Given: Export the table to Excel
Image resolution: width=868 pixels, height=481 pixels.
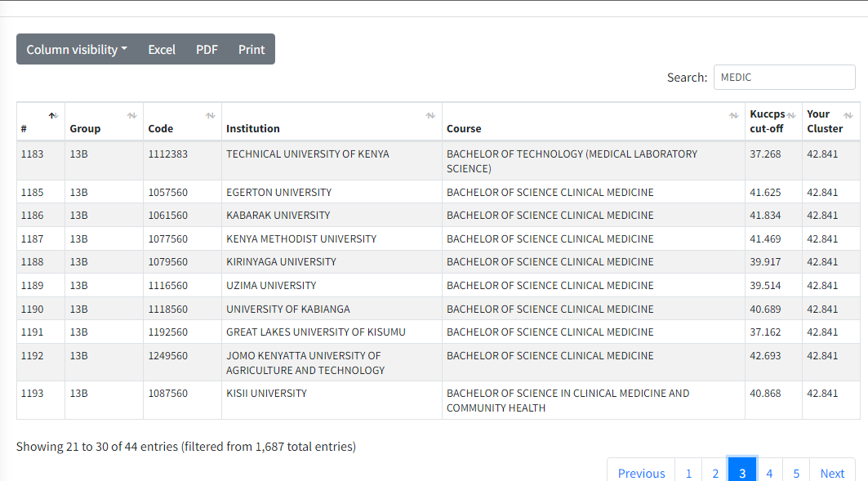Looking at the screenshot, I should tap(162, 49).
